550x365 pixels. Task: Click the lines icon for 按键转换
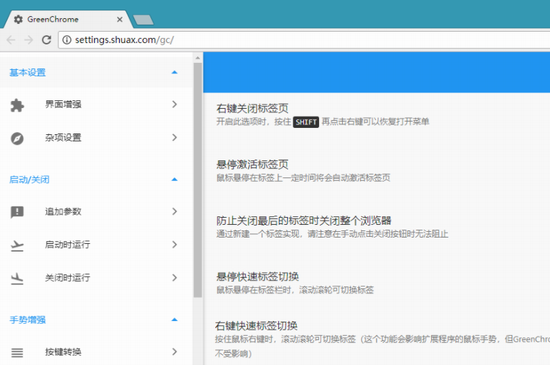(x=17, y=352)
